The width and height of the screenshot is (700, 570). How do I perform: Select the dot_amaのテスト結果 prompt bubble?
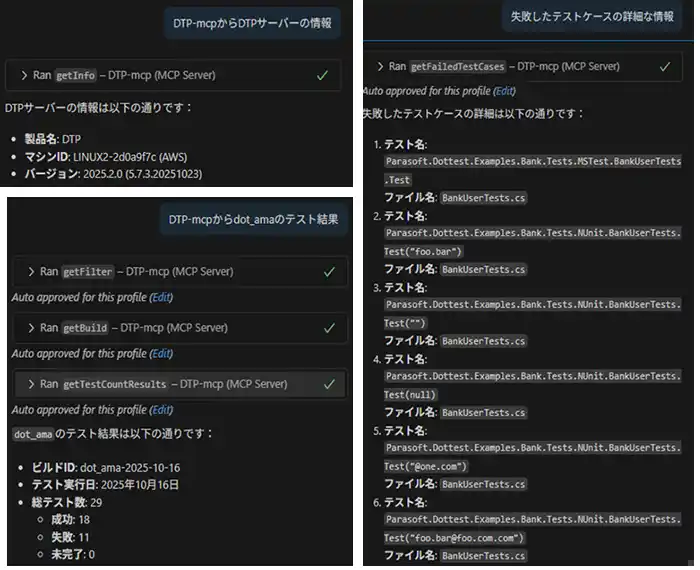click(x=253, y=220)
